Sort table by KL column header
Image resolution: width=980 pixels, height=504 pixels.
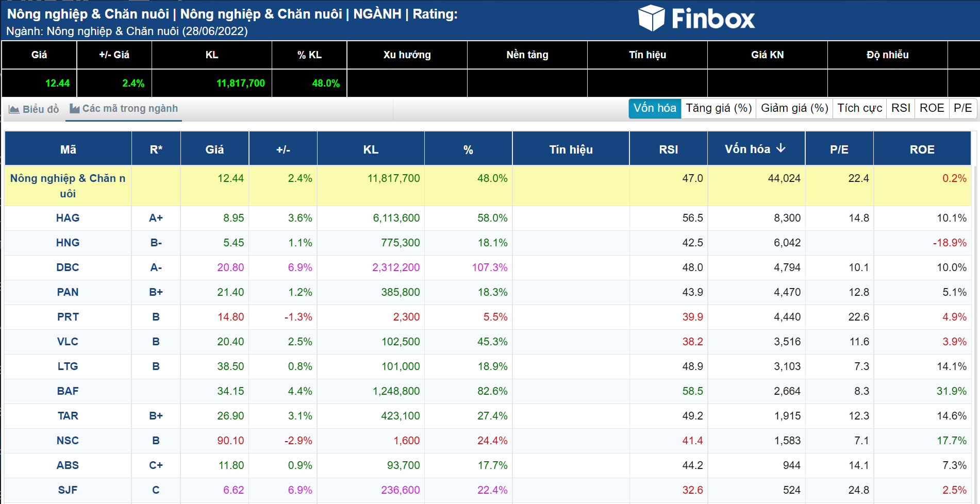[371, 149]
